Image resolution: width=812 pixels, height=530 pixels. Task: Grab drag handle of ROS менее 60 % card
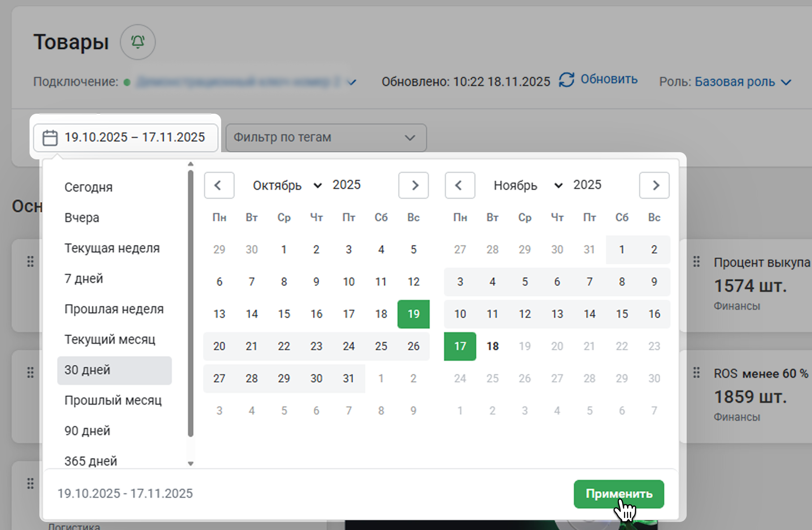coord(696,373)
